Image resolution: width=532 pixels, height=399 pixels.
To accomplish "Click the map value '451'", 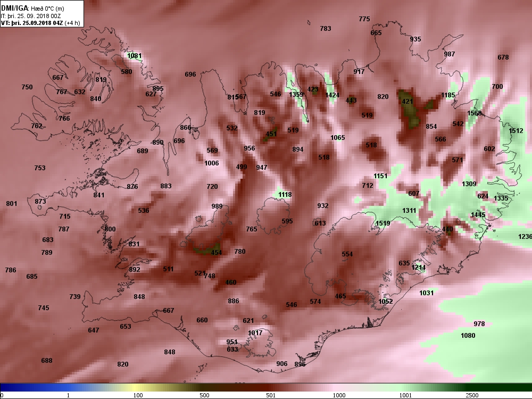I will coord(271,134).
